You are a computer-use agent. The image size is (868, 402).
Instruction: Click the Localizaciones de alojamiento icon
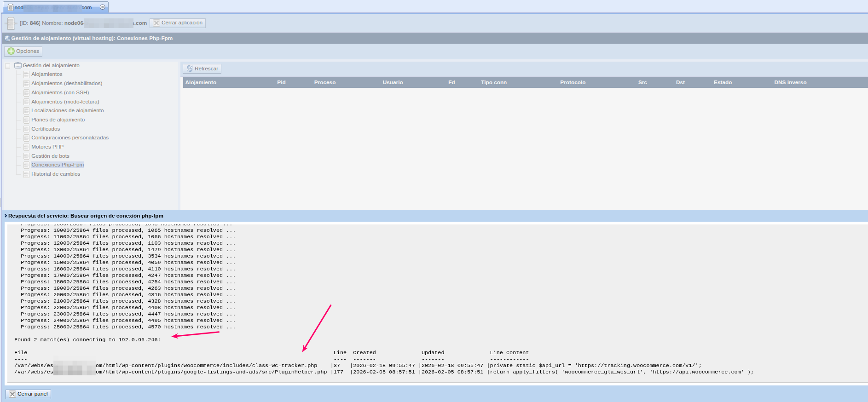[x=27, y=111]
